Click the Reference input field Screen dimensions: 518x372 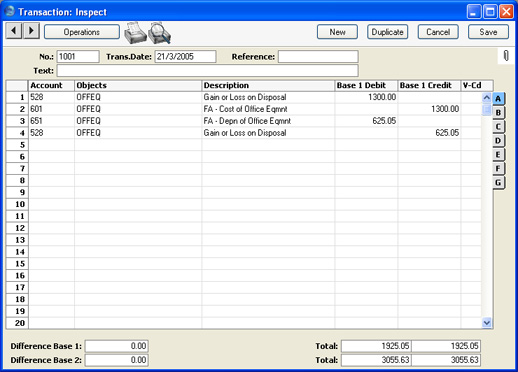[318, 57]
